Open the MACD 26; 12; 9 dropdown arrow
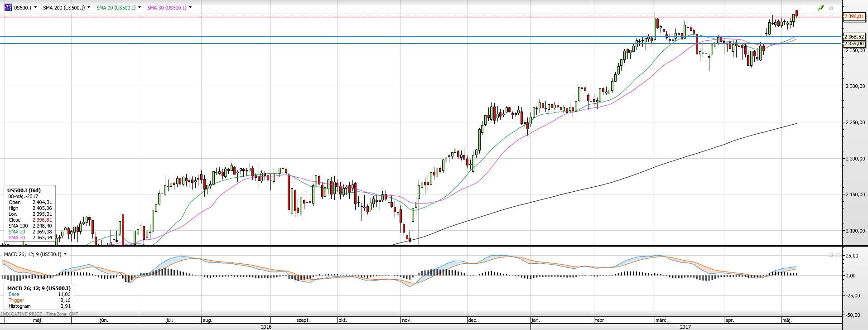The width and height of the screenshot is (868, 330). tap(65, 254)
